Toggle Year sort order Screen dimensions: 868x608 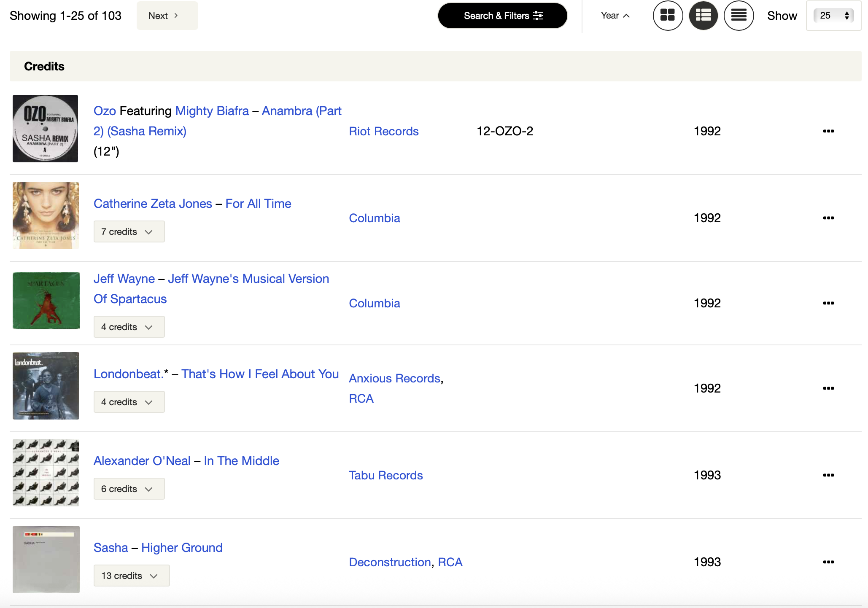coord(615,16)
